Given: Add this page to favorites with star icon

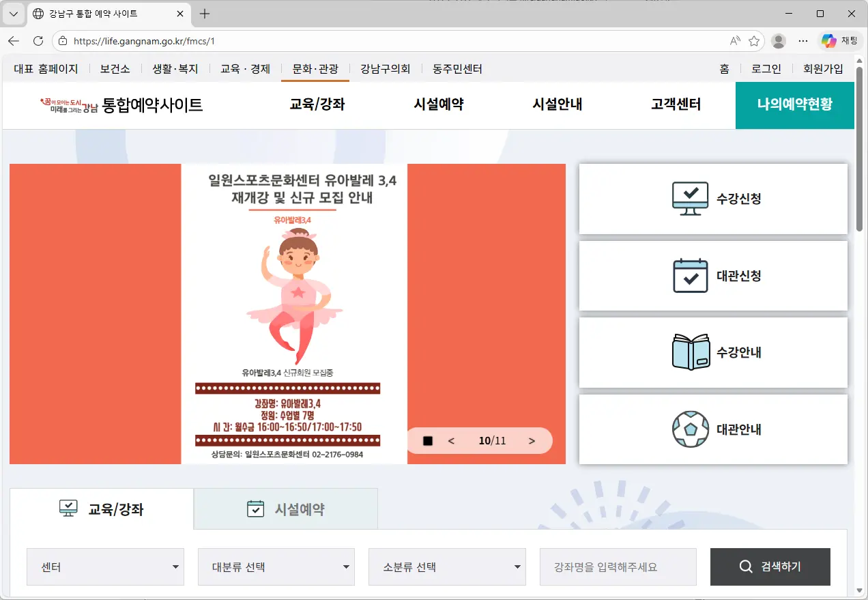Looking at the screenshot, I should pos(754,41).
